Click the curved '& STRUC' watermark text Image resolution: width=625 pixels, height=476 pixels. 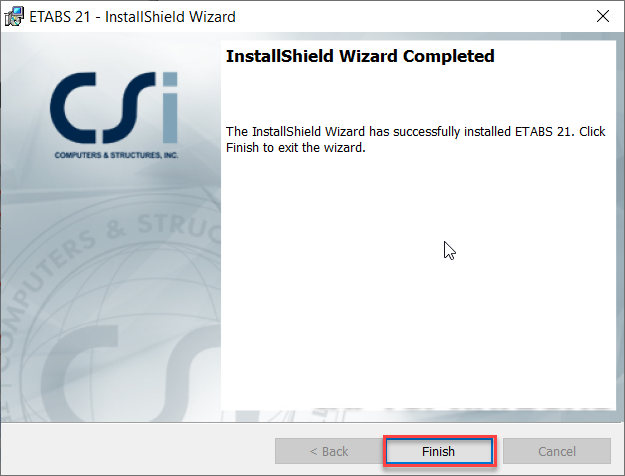point(163,228)
